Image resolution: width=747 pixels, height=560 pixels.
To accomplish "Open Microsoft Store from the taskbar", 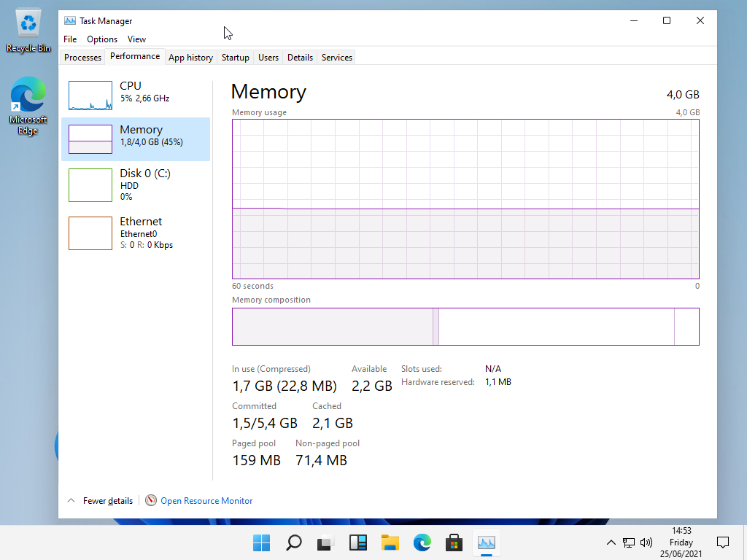I will [x=454, y=542].
